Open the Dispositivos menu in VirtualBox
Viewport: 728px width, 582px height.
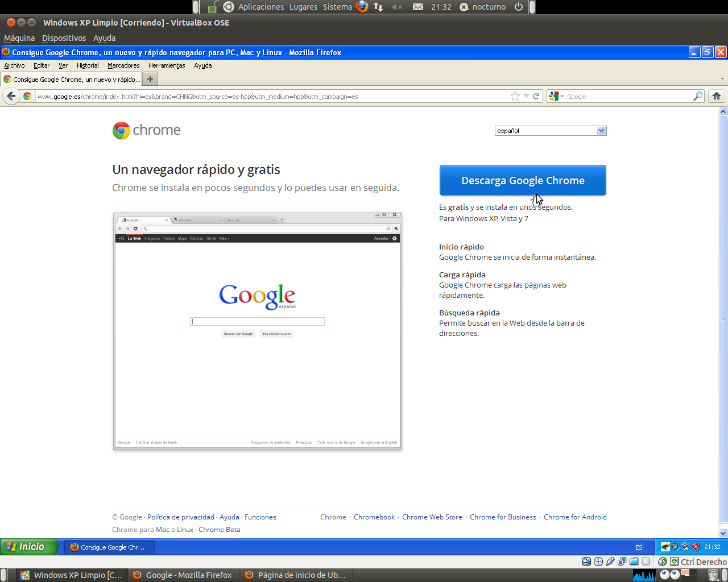pos(64,38)
